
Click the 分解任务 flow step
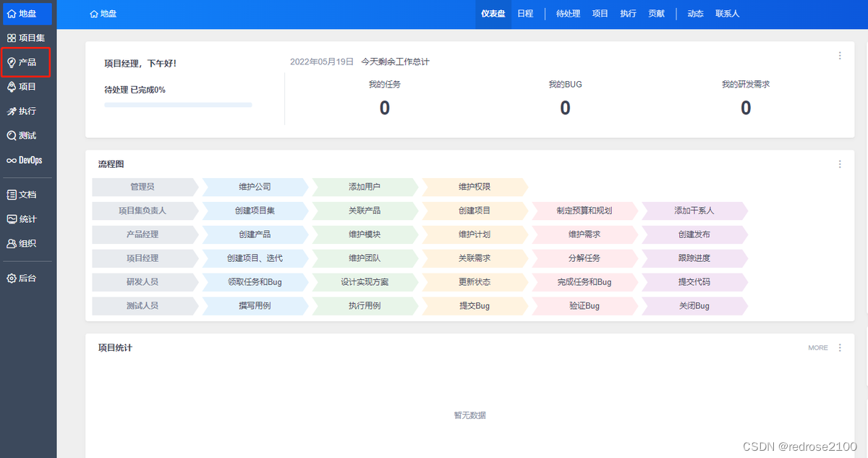pos(584,258)
